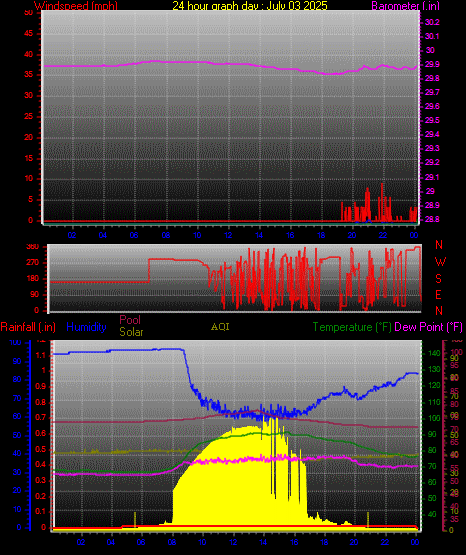This screenshot has height=555, width=466.
Task: Select the 110 value on green temperature axis
Action: pyautogui.click(x=434, y=402)
